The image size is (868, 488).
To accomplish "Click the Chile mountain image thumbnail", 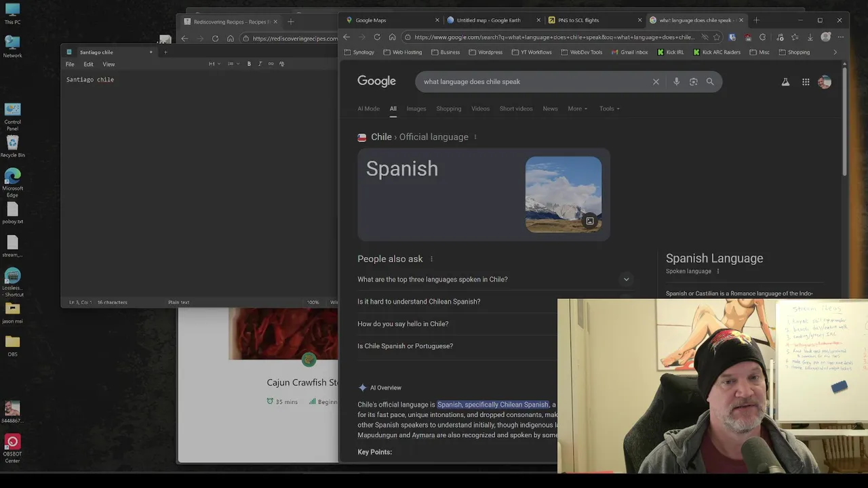I will coord(564,195).
